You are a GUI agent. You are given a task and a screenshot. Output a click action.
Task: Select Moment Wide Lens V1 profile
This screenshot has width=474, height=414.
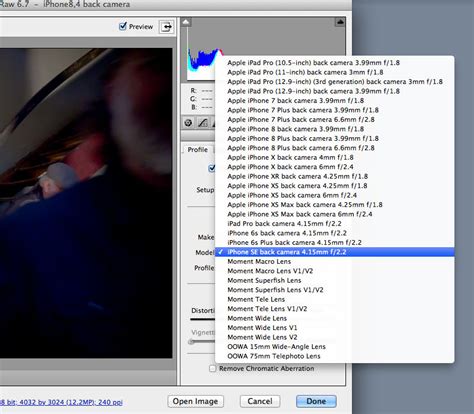[x=335, y=328]
